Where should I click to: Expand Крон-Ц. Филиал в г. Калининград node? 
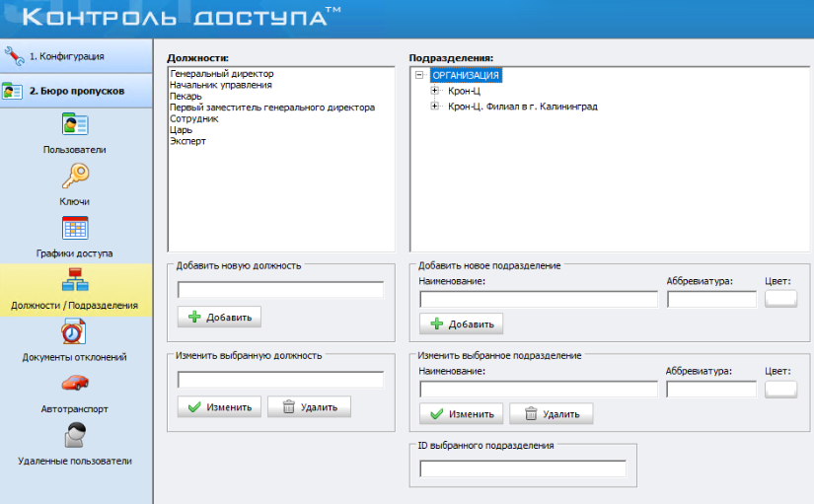435,107
